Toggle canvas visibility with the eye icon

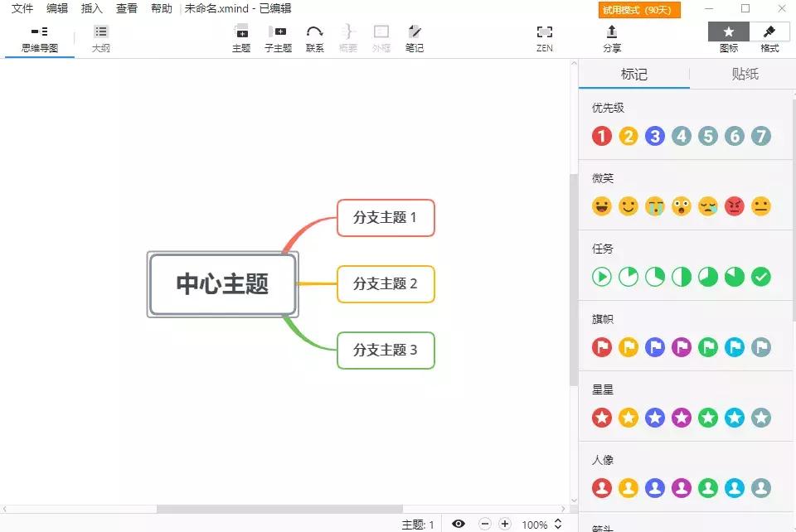pyautogui.click(x=459, y=524)
